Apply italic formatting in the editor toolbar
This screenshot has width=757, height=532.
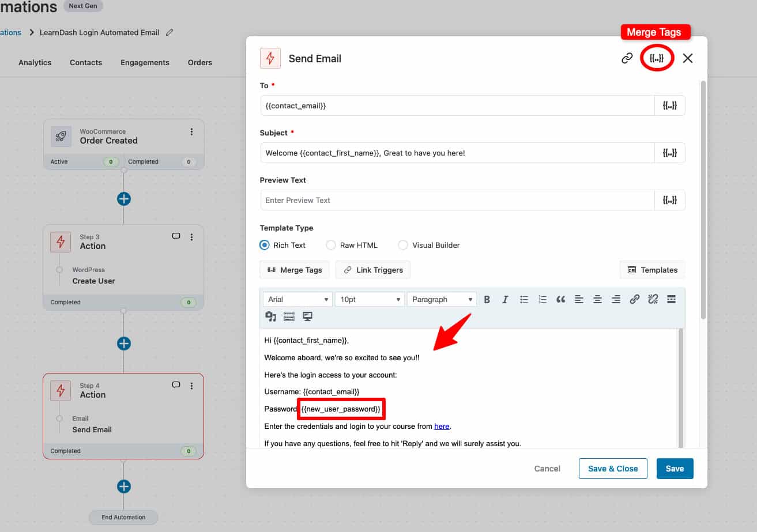[x=506, y=299]
